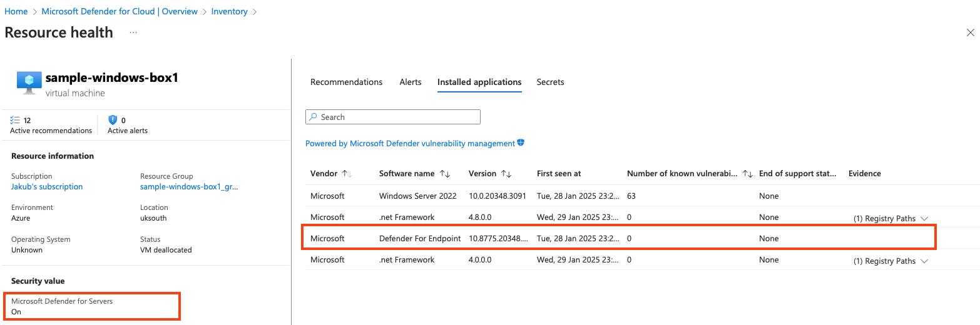The width and height of the screenshot is (980, 325).
Task: Click the shield icon after vulnerability management link
Action: click(521, 143)
